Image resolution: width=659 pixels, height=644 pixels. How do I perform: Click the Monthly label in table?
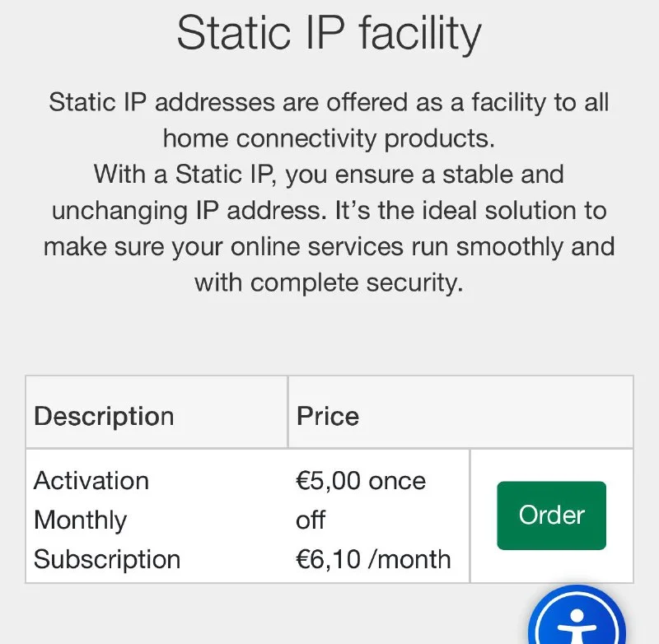(x=80, y=520)
